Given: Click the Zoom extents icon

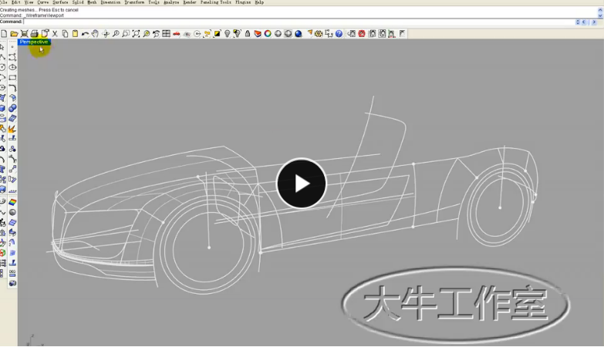Looking at the screenshot, I should pyautogui.click(x=136, y=34).
